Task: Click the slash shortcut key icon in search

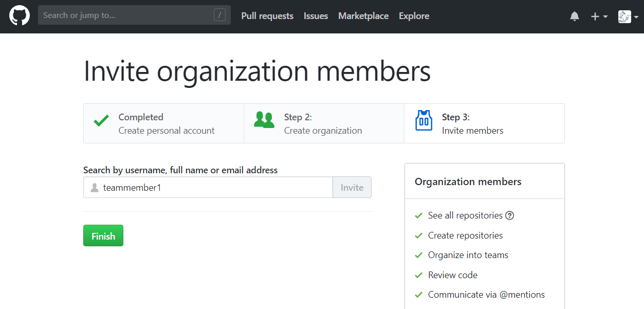Action: (x=219, y=15)
